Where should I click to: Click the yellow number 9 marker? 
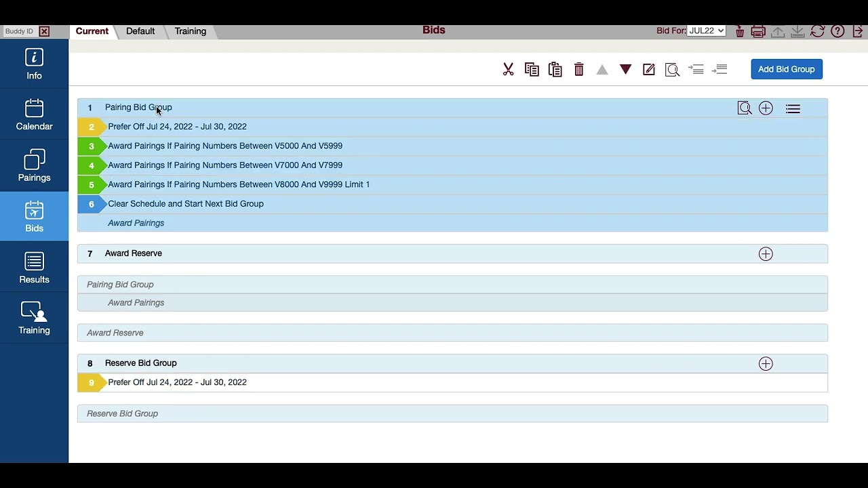click(92, 382)
